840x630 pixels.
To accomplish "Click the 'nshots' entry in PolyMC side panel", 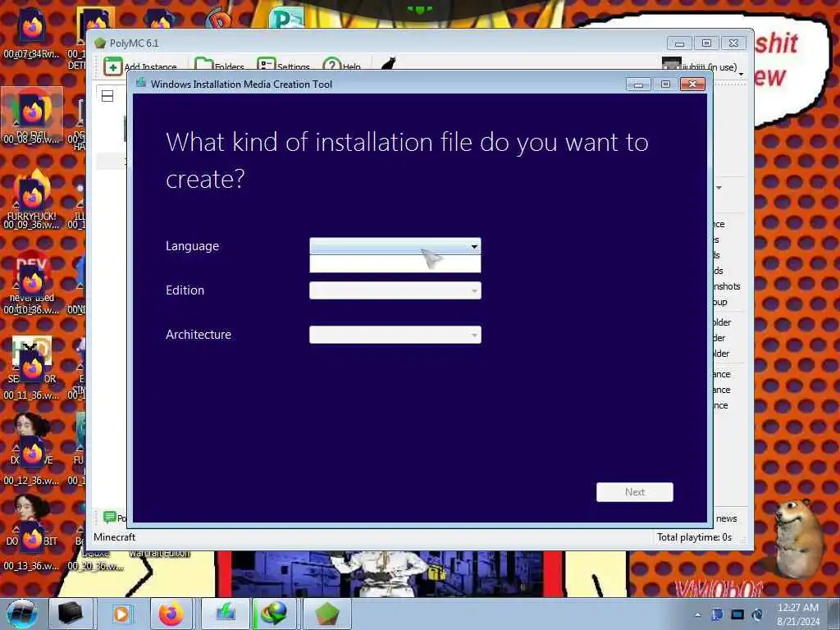I will [x=727, y=286].
